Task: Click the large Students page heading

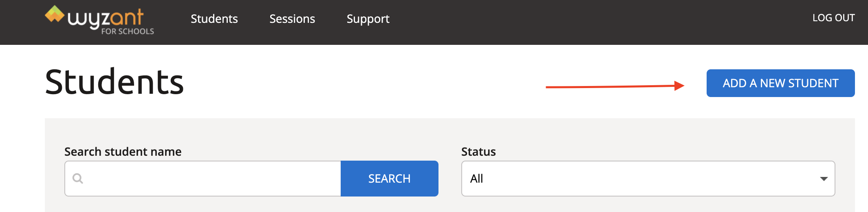Action: [x=115, y=82]
